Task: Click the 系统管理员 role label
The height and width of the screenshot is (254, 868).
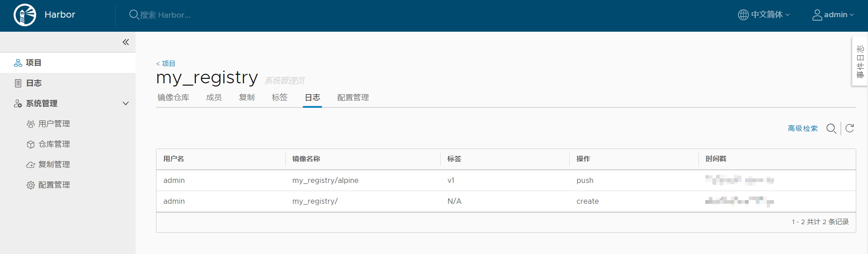Action: tap(284, 81)
